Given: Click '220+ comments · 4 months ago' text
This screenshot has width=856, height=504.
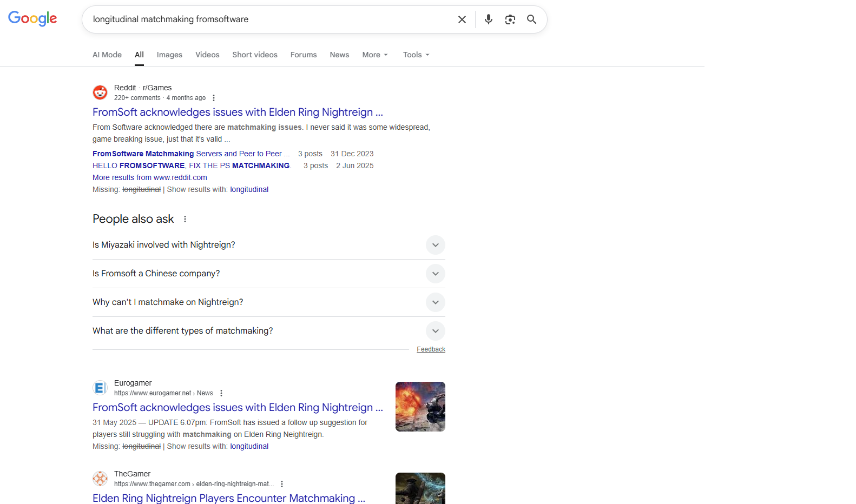Looking at the screenshot, I should click(160, 98).
